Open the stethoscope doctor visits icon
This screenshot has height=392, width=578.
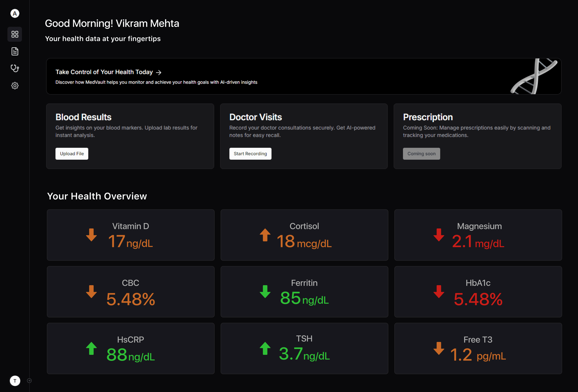click(x=15, y=68)
